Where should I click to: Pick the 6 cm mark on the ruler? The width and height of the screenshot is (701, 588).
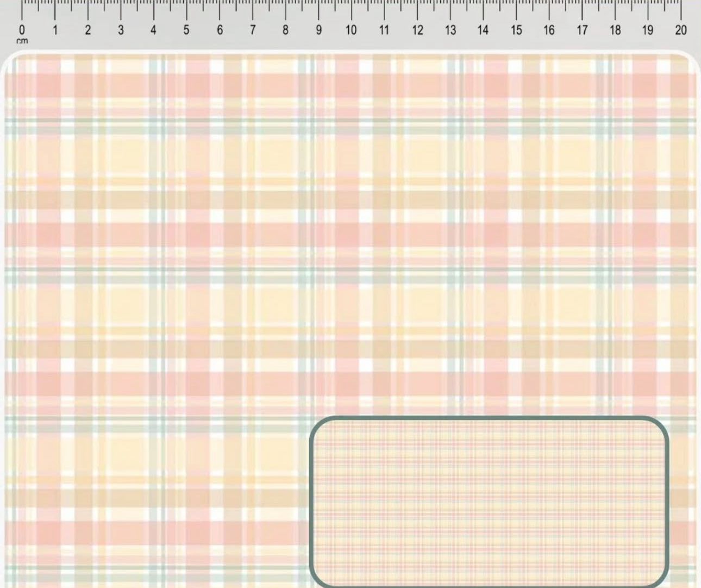220,30
